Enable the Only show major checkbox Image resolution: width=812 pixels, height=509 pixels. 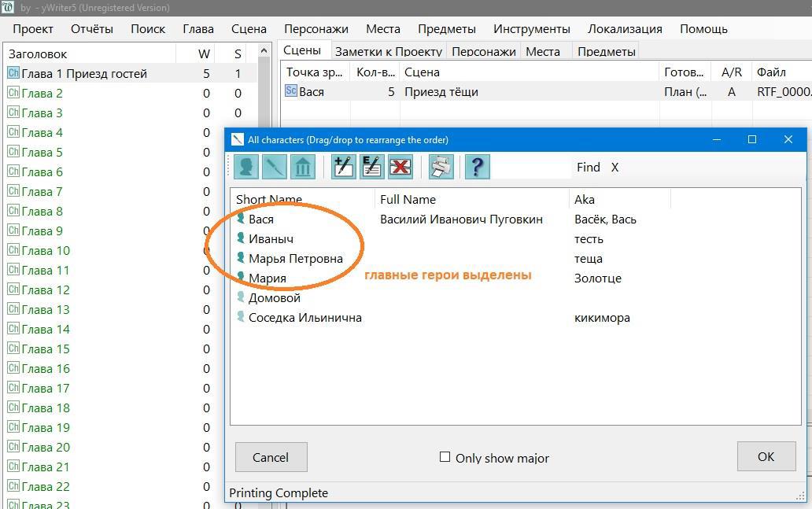[445, 457]
